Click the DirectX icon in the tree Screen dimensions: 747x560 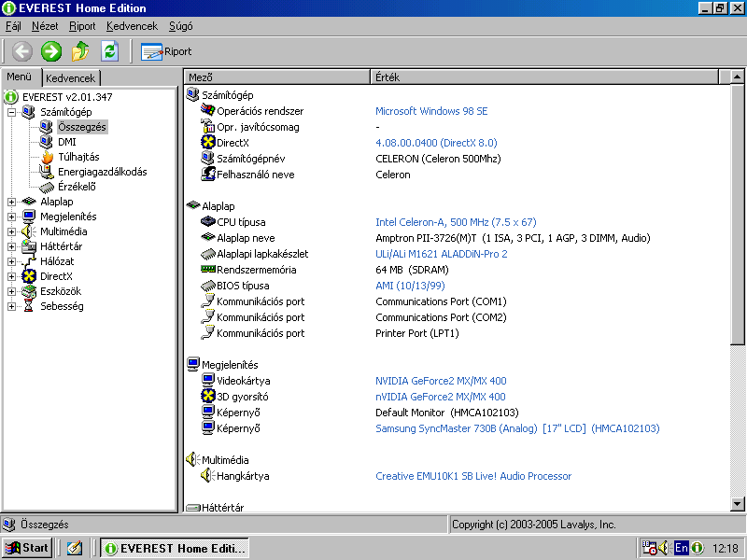click(x=29, y=276)
